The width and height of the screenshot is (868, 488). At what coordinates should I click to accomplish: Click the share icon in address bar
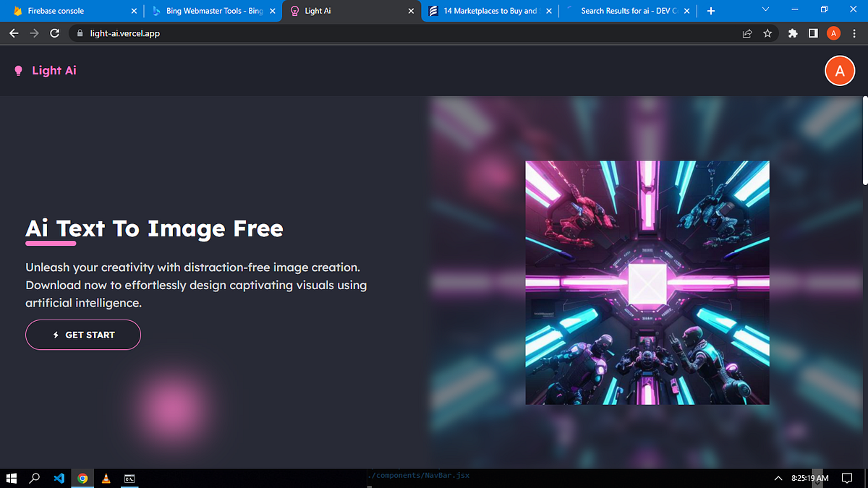pyautogui.click(x=746, y=33)
